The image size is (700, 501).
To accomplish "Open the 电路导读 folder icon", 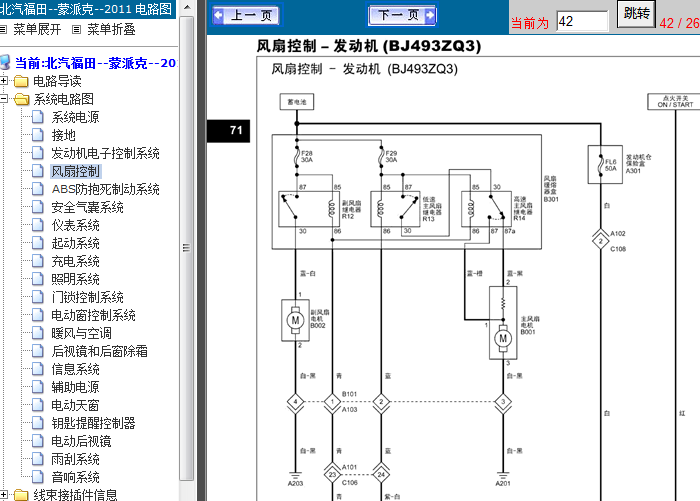I will point(21,81).
